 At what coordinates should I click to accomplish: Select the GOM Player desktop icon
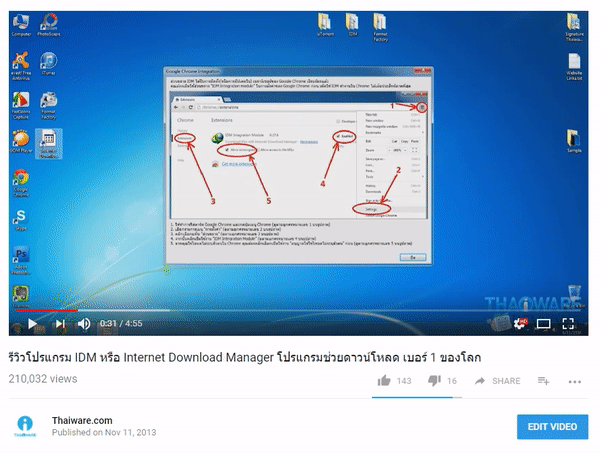click(21, 142)
